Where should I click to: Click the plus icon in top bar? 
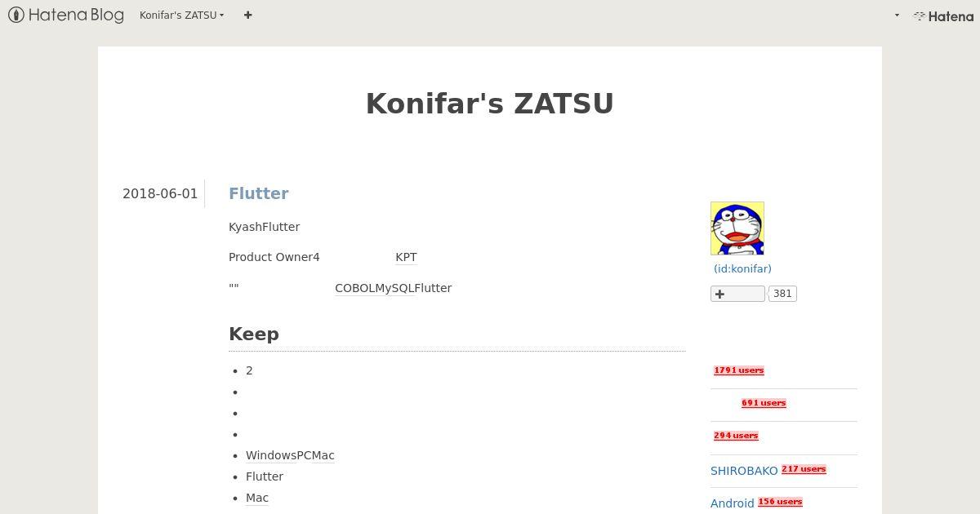247,15
